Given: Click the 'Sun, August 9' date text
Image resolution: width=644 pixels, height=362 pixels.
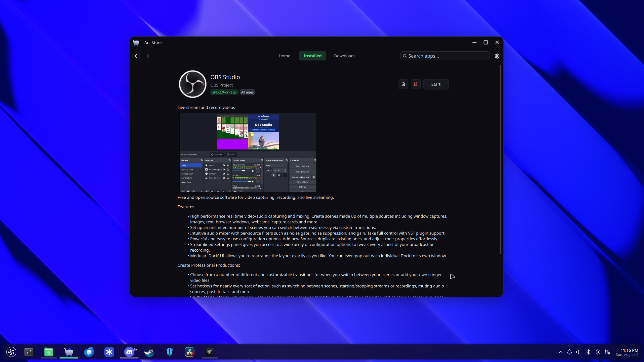Looking at the screenshot, I should click(x=627, y=355).
